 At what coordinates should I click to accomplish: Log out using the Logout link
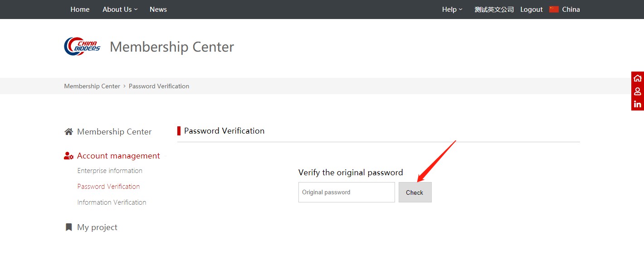point(532,9)
